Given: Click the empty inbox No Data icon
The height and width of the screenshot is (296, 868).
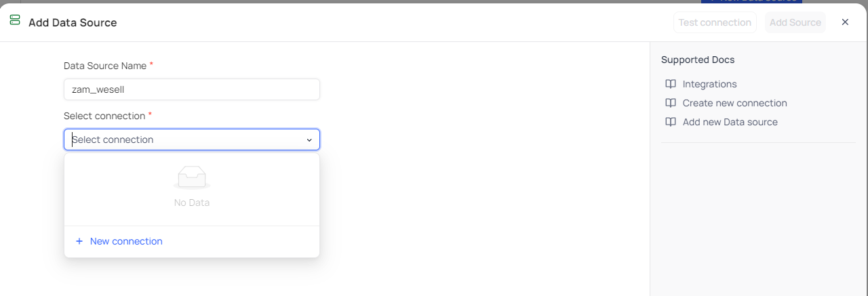Looking at the screenshot, I should click(x=192, y=177).
